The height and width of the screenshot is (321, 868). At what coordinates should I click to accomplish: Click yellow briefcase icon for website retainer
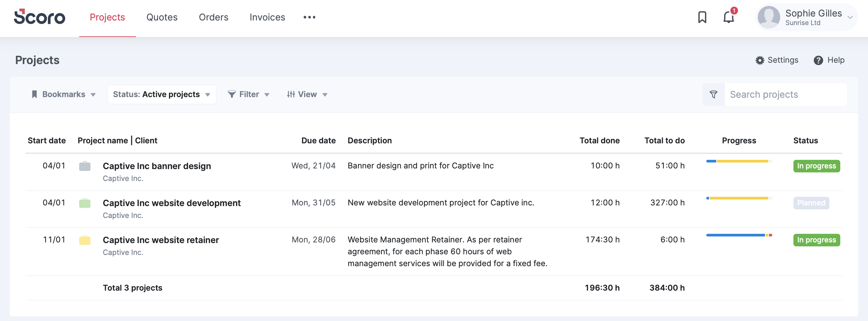point(84,240)
